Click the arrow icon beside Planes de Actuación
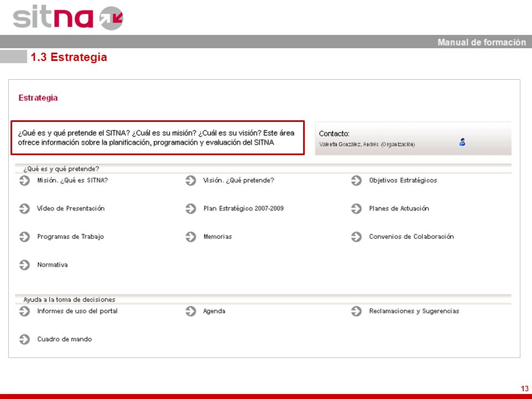 356,209
